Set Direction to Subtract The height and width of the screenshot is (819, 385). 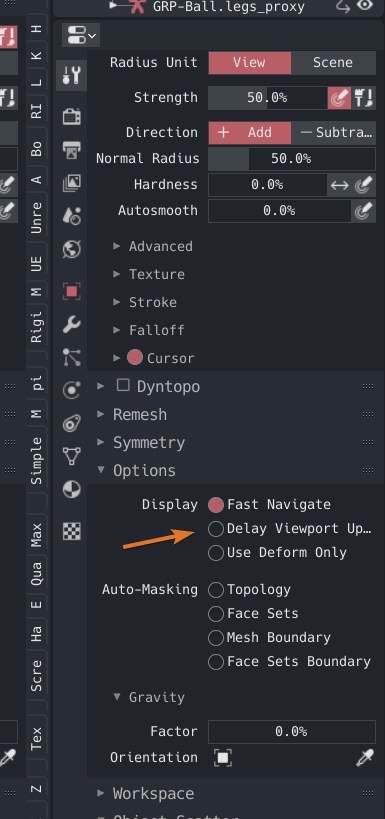(333, 132)
